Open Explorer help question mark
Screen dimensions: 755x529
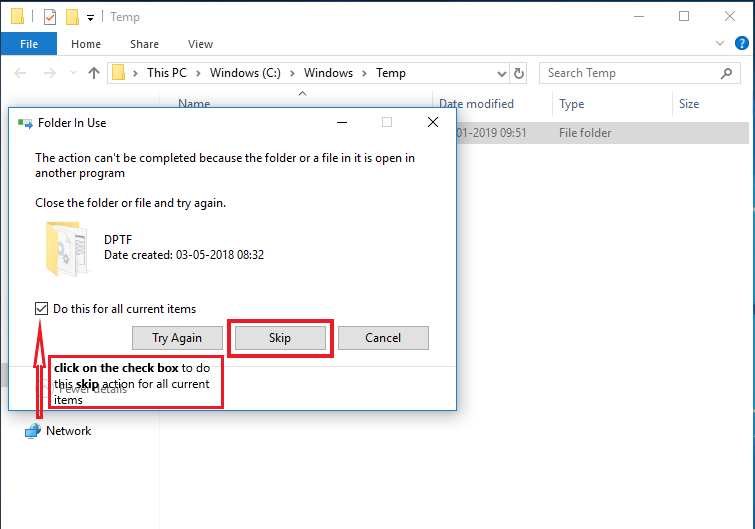click(742, 43)
